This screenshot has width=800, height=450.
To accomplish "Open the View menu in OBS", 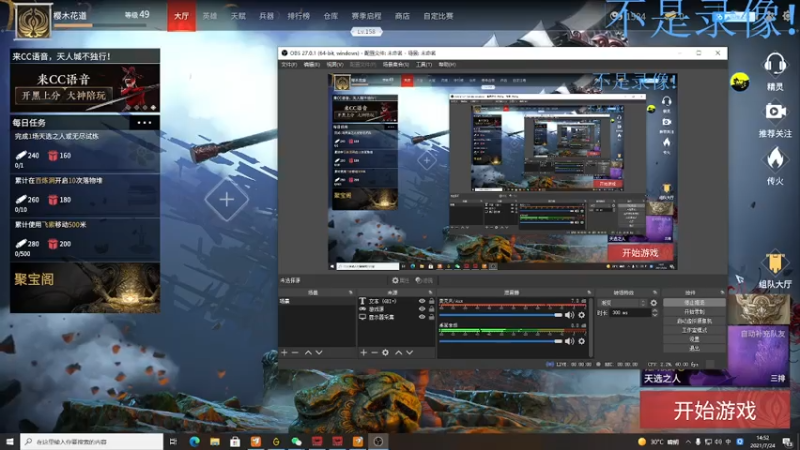I will (334, 65).
